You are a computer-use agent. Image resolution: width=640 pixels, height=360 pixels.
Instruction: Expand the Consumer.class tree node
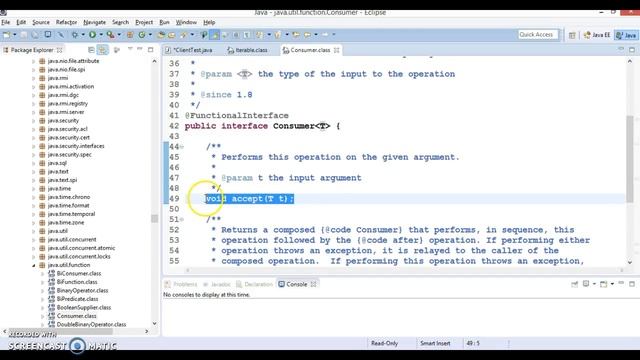pyautogui.click(x=42, y=316)
